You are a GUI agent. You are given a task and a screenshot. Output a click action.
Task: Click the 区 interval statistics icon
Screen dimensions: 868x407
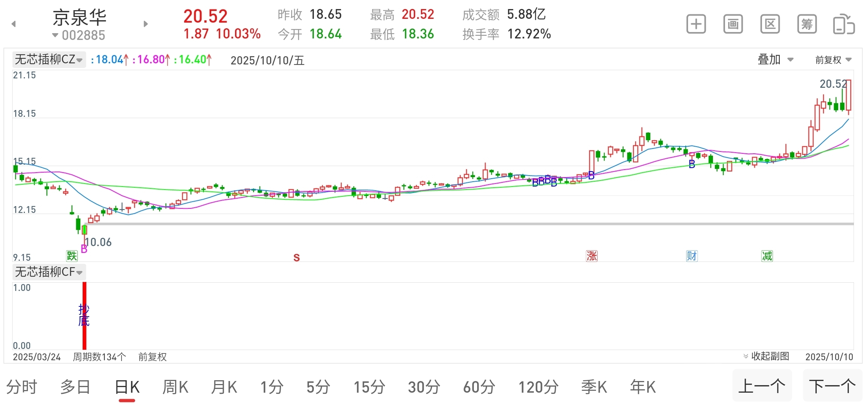click(770, 24)
